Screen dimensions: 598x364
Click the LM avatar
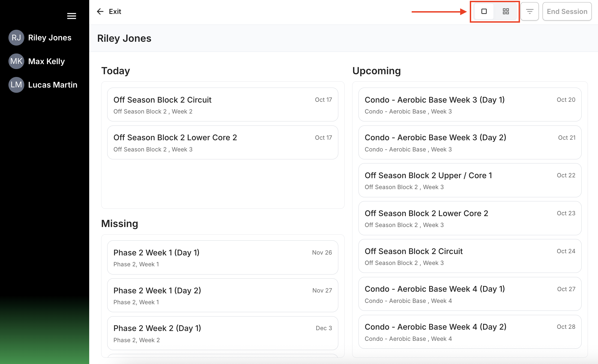coord(16,85)
